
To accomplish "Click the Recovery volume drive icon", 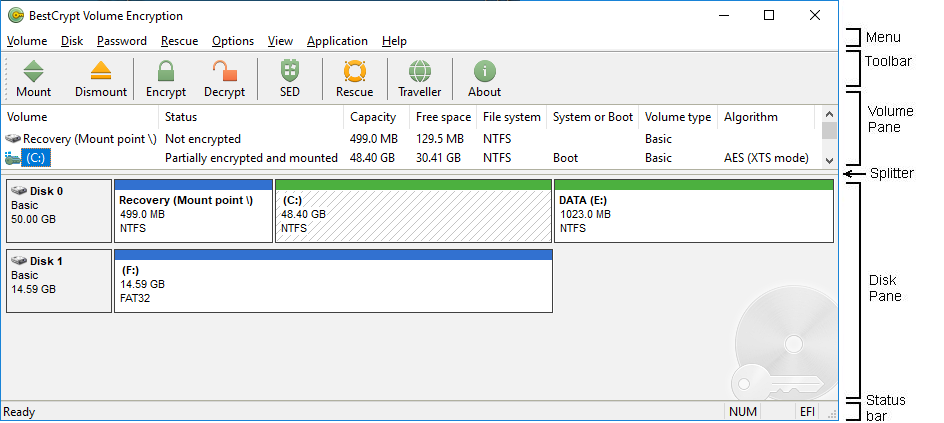I will point(13,139).
